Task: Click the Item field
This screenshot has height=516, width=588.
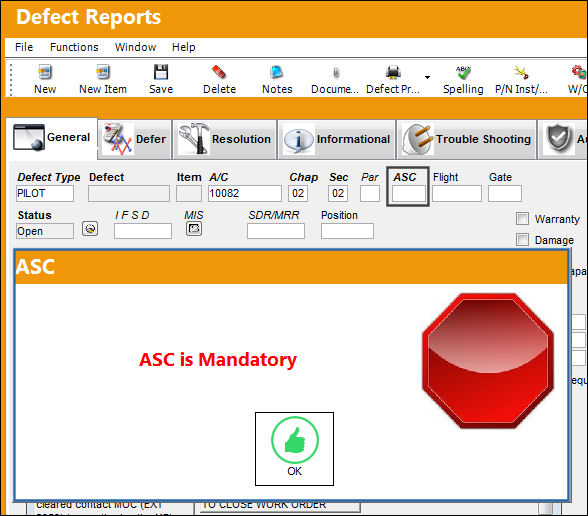Action: click(x=189, y=194)
